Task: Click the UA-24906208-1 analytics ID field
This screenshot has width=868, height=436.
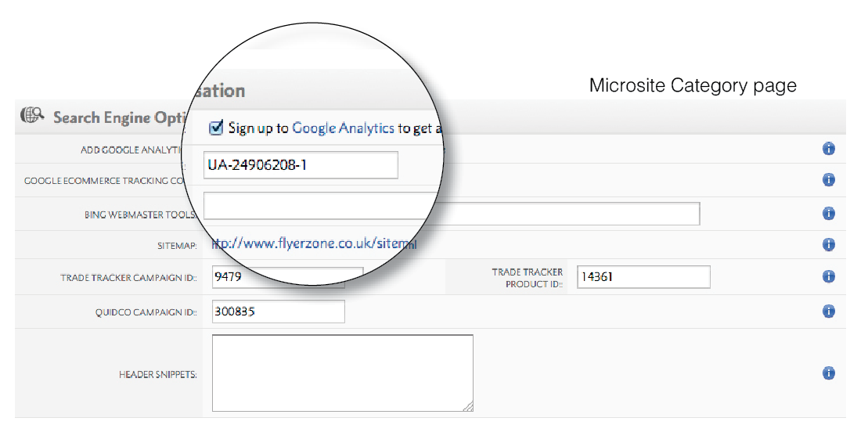Action: 301,165
